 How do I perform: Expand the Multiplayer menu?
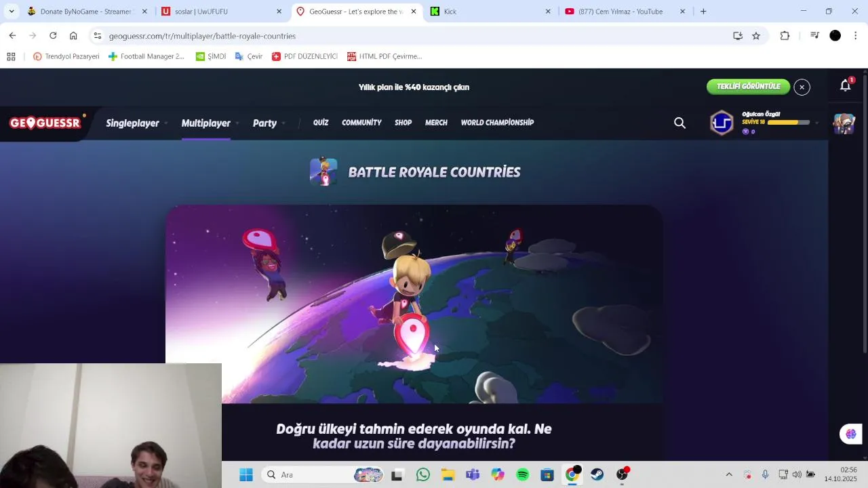209,123
